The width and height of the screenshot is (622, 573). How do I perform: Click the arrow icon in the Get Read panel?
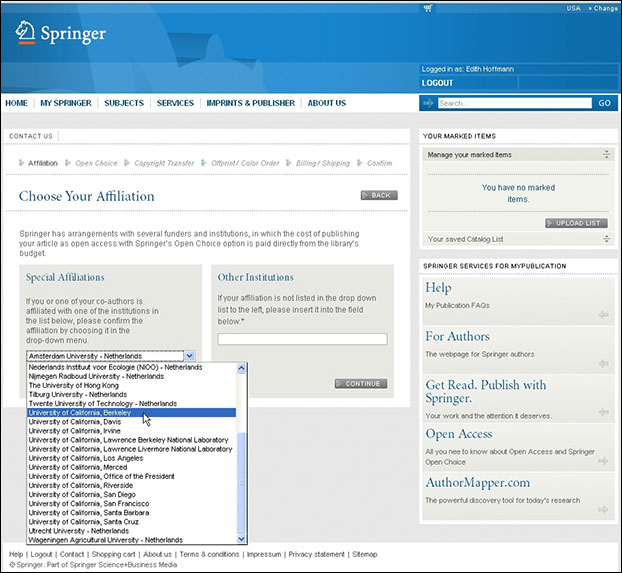[603, 412]
